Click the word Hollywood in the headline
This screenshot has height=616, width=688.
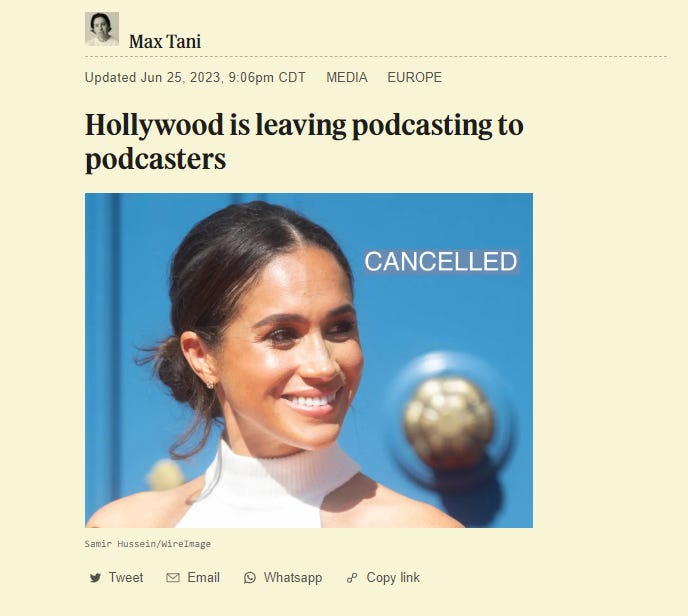coord(155,125)
